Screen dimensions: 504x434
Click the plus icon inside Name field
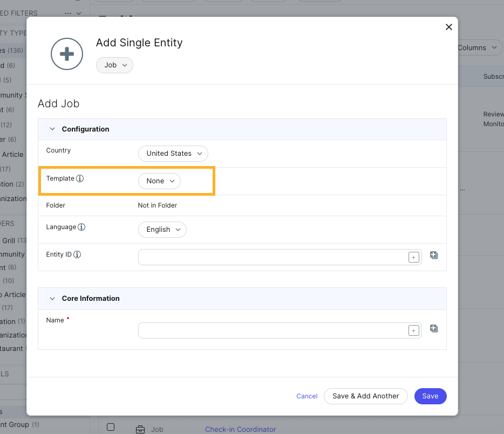(413, 330)
